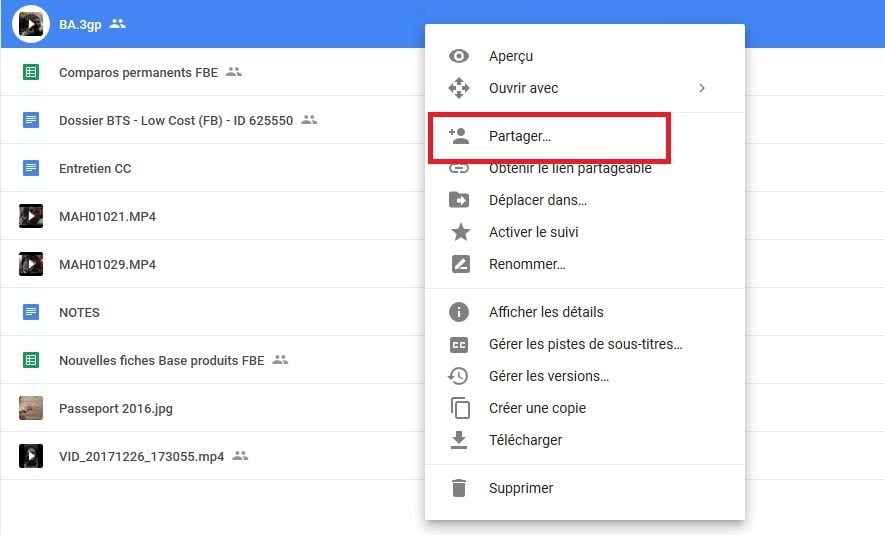Select the VID_20171226_173055.mp4 file name

[x=141, y=457]
